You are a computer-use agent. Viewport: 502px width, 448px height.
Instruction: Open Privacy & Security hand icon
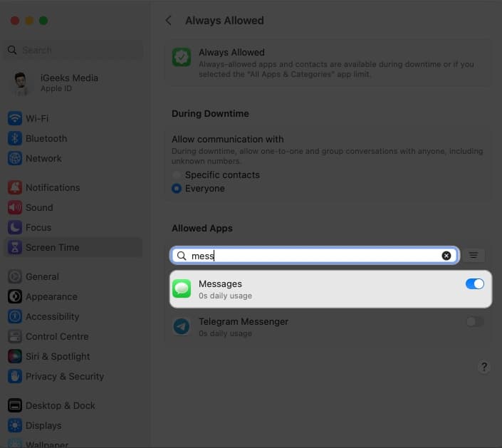point(15,376)
